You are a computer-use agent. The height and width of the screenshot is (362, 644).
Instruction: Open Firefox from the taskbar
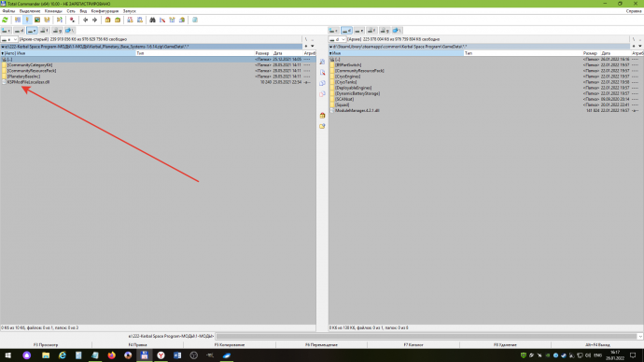[x=111, y=355]
